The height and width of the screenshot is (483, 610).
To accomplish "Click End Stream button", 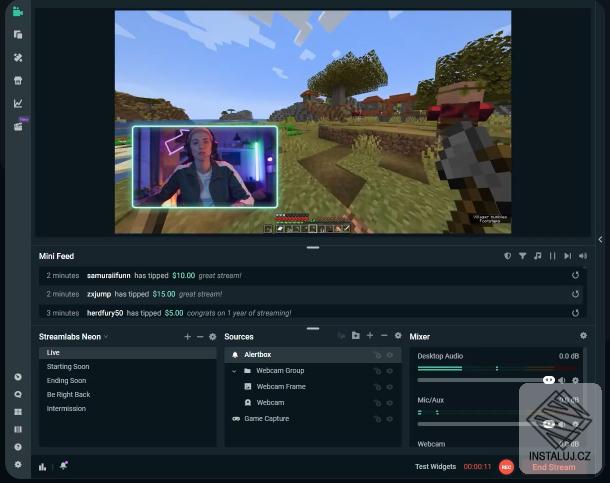I will [554, 467].
